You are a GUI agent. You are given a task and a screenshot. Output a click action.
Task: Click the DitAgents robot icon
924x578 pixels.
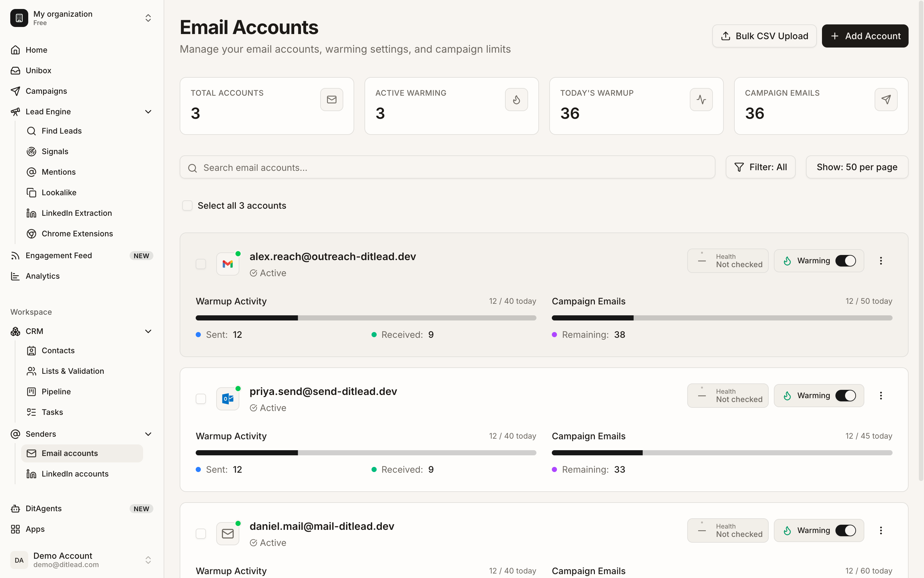pos(15,509)
